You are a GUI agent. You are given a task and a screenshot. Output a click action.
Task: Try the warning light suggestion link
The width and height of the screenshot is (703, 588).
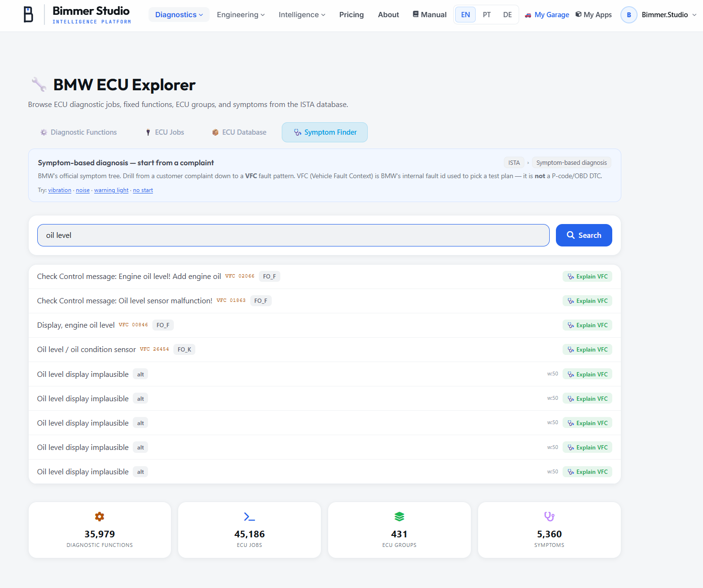(x=111, y=190)
